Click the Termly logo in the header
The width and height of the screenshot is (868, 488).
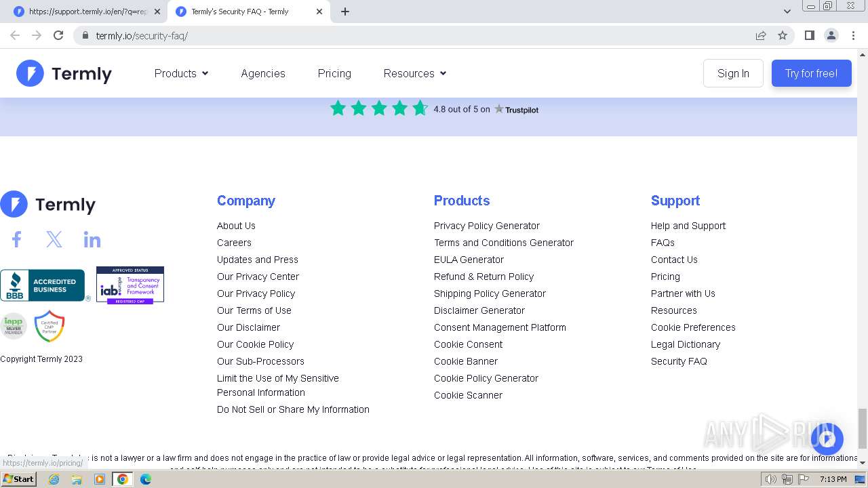[x=64, y=73]
